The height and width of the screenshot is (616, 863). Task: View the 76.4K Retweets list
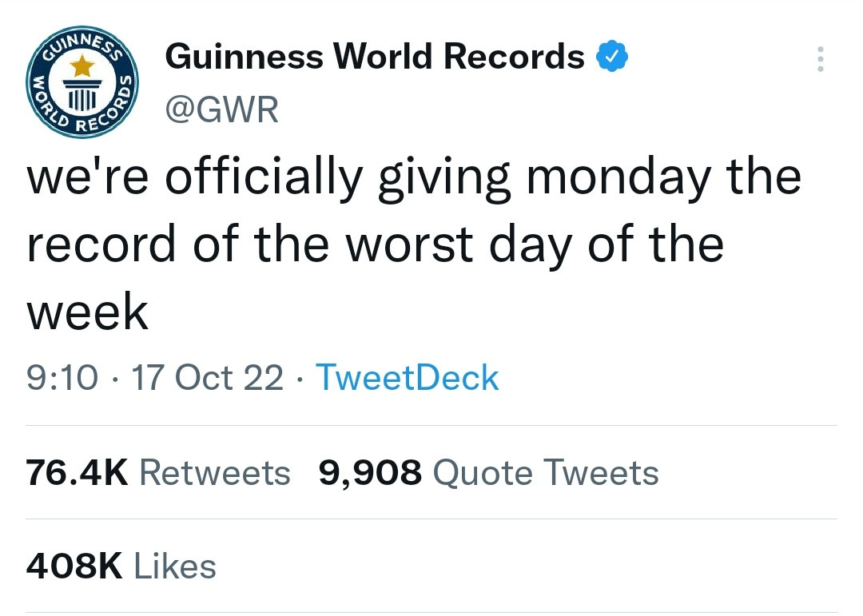click(158, 473)
